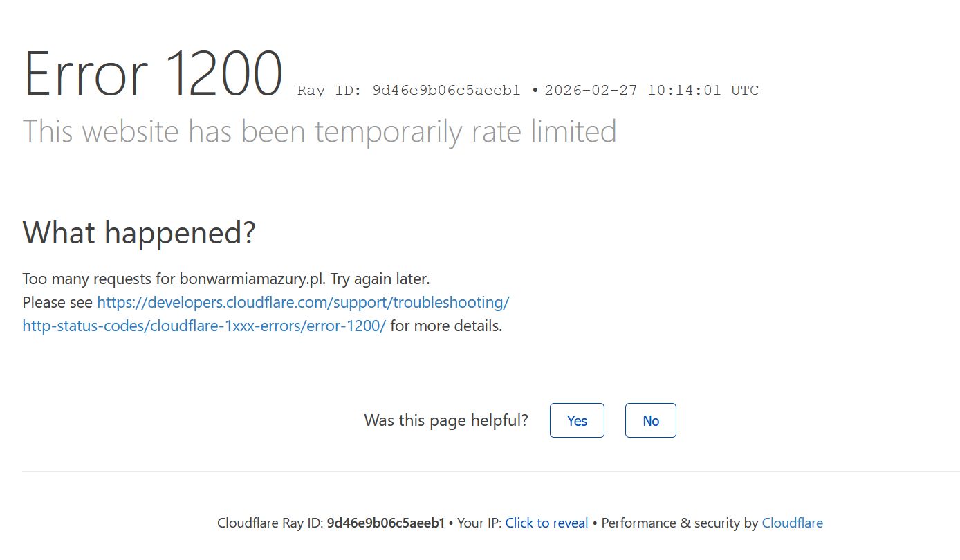Click the temporarily rate limited subtitle
The image size is (960, 560).
(x=320, y=131)
